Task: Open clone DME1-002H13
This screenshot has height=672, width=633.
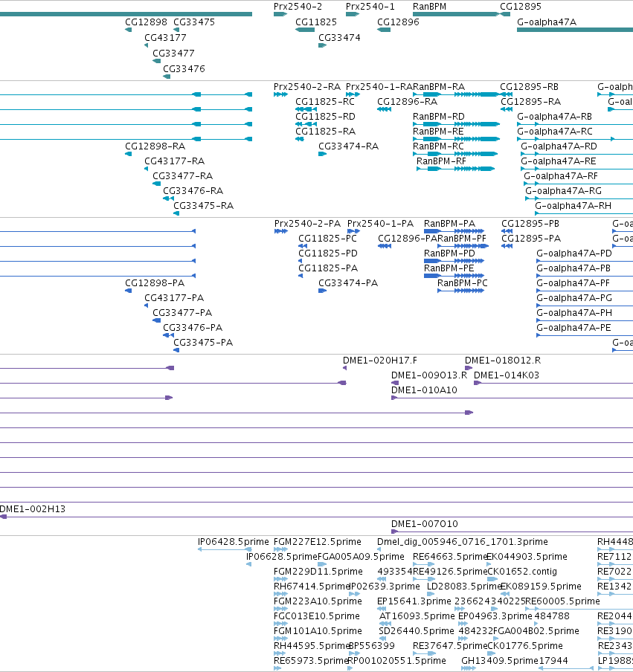Action: [x=33, y=509]
